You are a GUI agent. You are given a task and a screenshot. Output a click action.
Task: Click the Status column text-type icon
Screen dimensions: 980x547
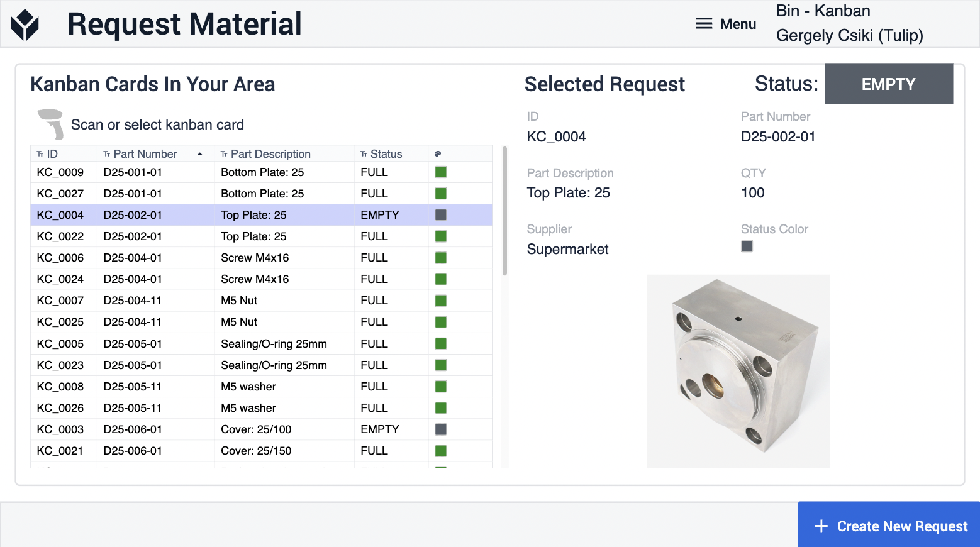tap(364, 154)
